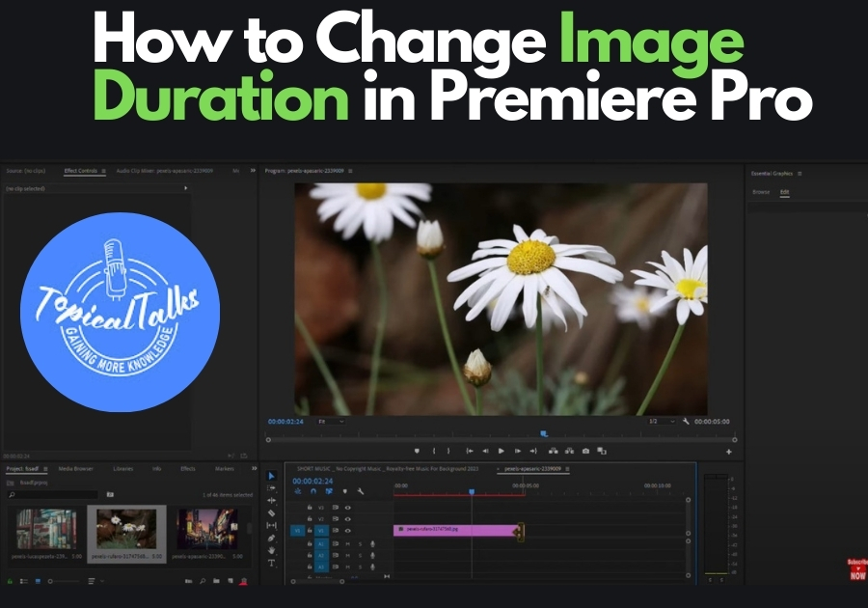Open Program monitor button editor plus
Viewport: 868px width, 608px height.
point(728,452)
